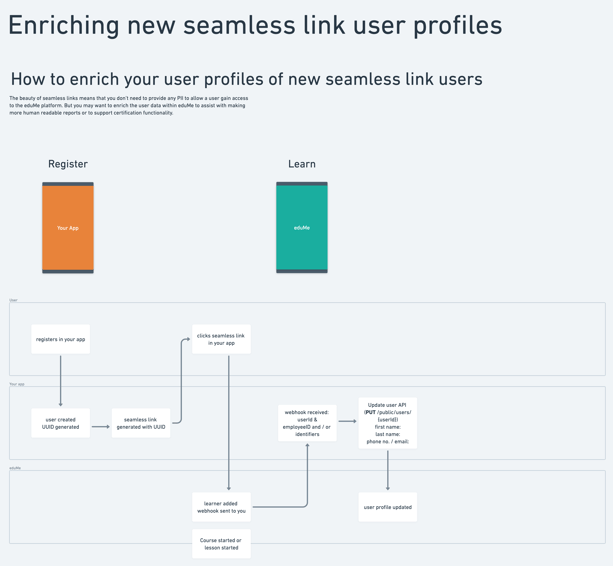Click the teal eduMe phone graphic

(x=302, y=227)
